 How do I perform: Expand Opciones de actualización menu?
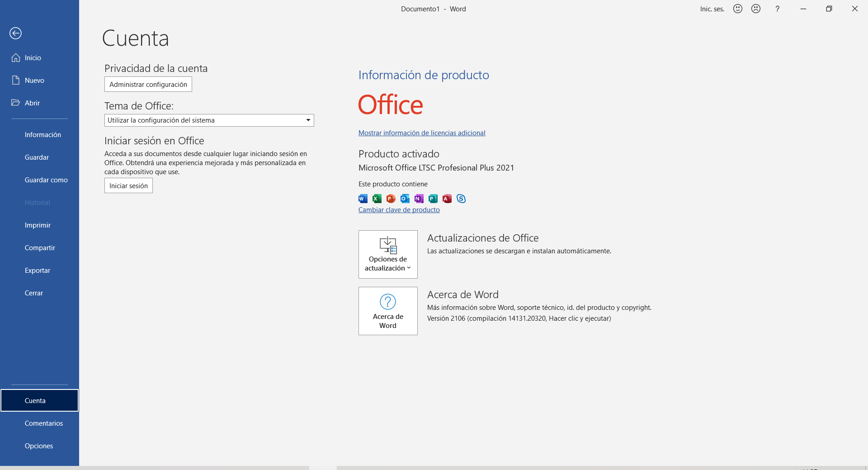388,254
